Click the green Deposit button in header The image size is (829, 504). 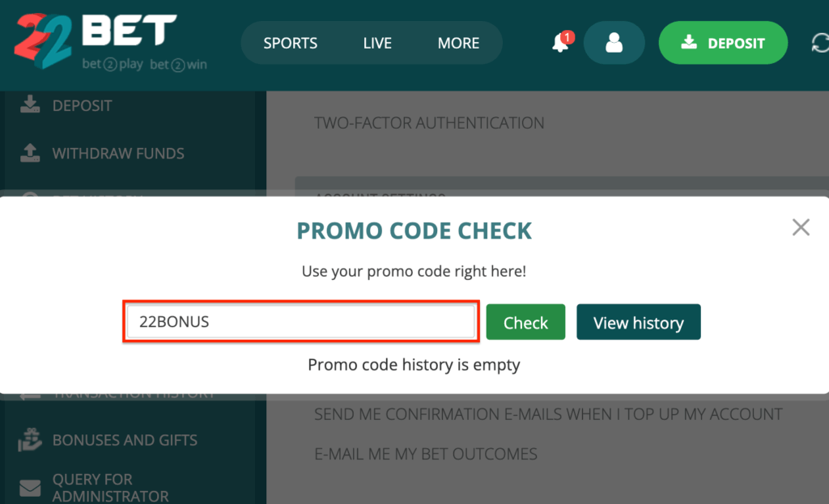723,42
